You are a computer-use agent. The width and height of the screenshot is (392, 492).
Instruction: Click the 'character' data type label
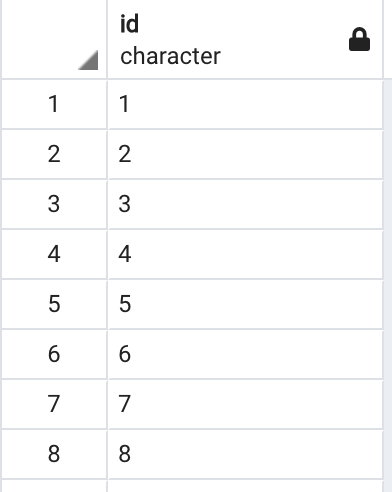click(x=170, y=56)
